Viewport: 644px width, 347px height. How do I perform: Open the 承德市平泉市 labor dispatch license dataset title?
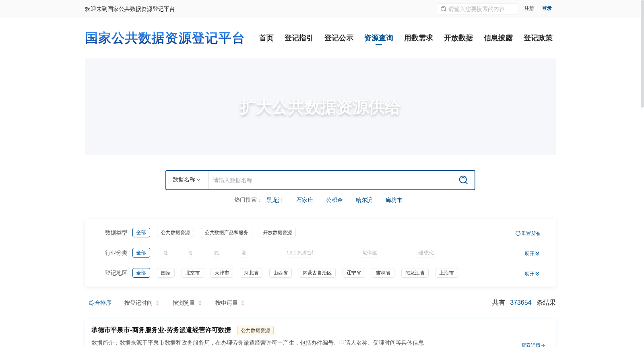tap(161, 330)
